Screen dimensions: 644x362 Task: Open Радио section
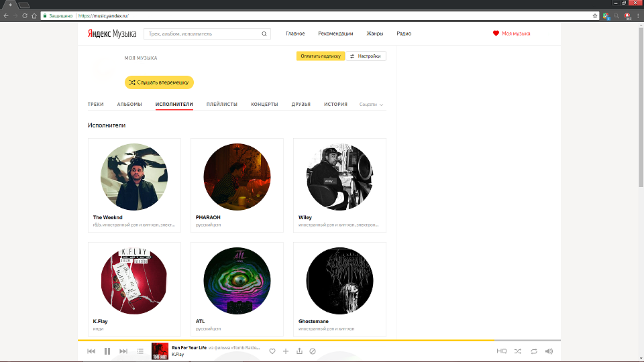click(x=404, y=34)
